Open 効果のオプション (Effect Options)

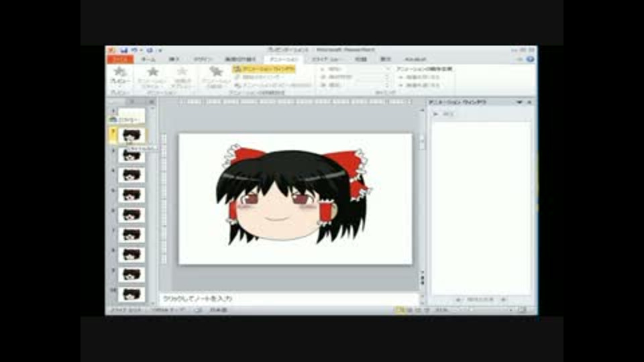[x=182, y=77]
